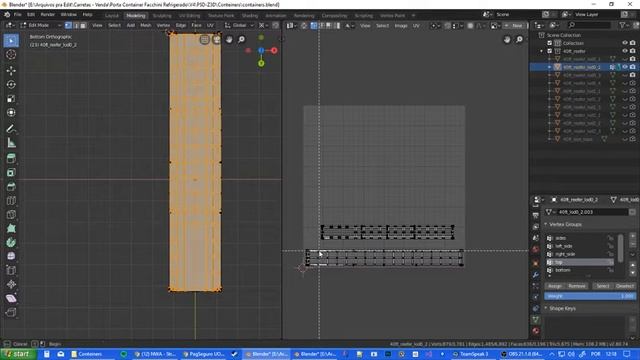640x360 pixels.
Task: Activate the Extrude Region tool
Action: (11, 159)
